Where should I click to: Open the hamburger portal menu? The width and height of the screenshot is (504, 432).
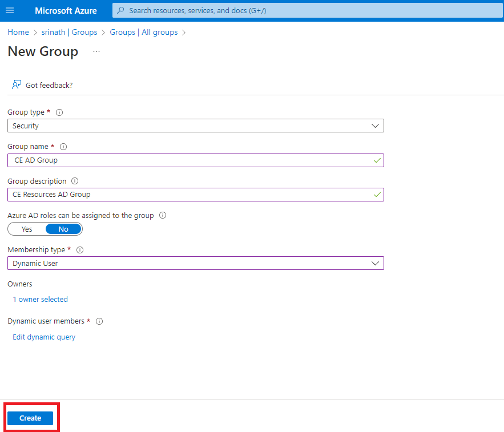[x=10, y=10]
